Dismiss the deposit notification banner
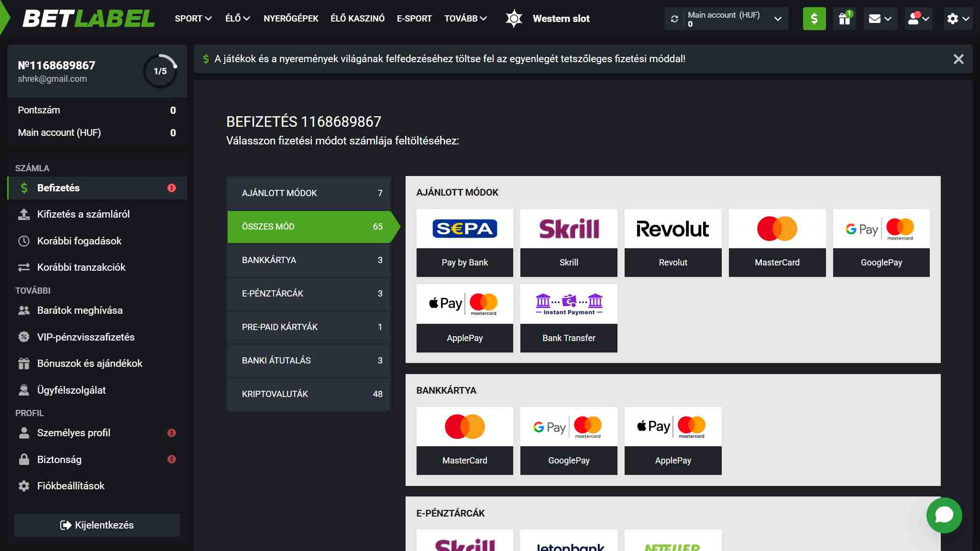Screen dimensions: 980x551 [x=958, y=59]
